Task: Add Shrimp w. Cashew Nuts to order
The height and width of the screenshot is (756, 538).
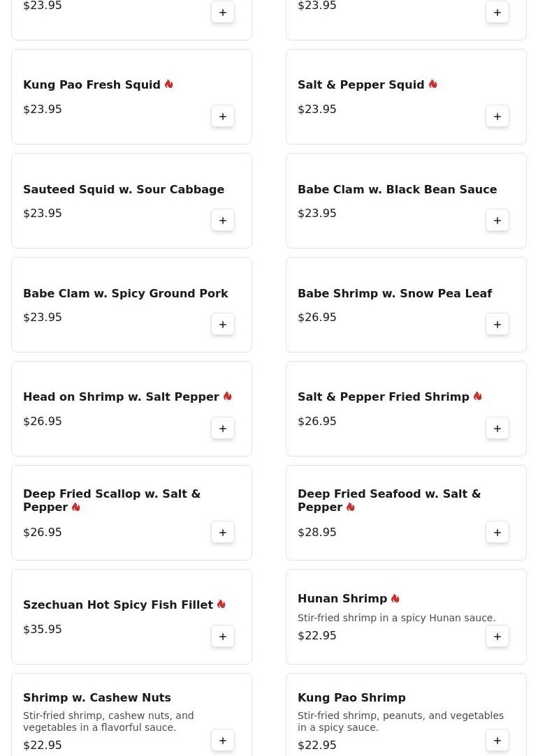Action: tap(223, 741)
